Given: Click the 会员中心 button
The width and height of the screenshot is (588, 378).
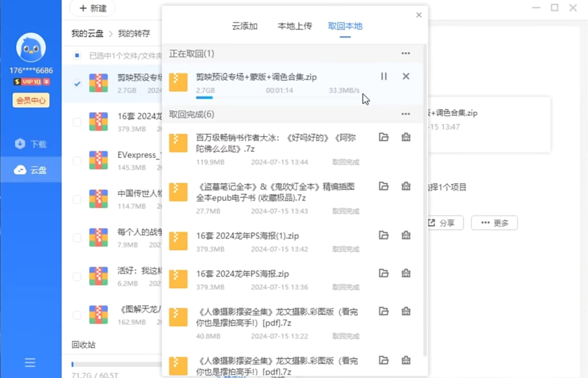Looking at the screenshot, I should point(31,101).
